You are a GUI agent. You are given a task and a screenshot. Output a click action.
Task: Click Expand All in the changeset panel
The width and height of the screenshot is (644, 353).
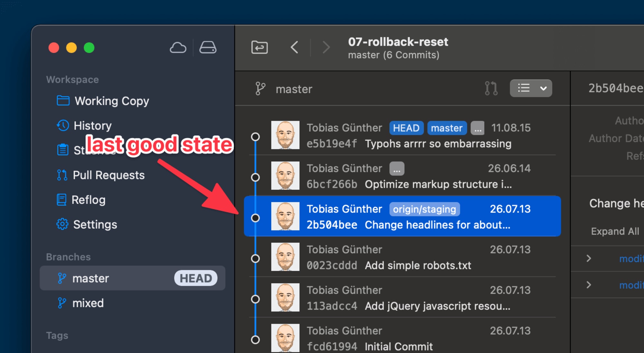[x=615, y=231]
